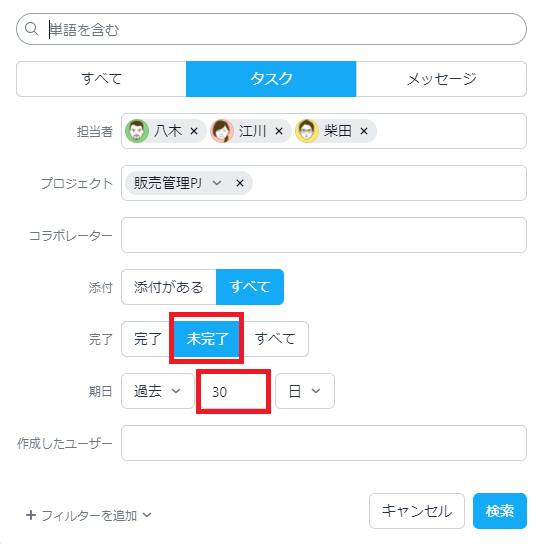Expand the 販売管理PJ chip dropdown
The height and width of the screenshot is (544, 542).
coord(217,183)
